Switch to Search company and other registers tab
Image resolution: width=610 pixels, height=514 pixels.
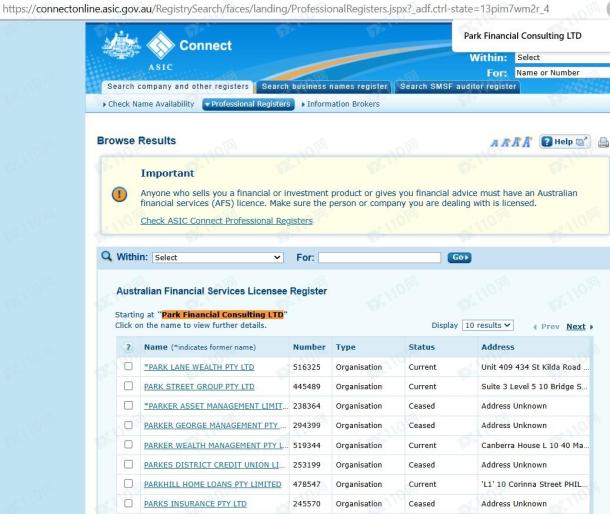[178, 86]
